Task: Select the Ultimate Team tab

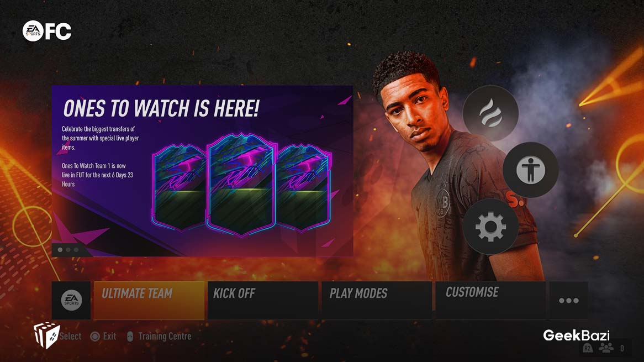Action: point(149,300)
